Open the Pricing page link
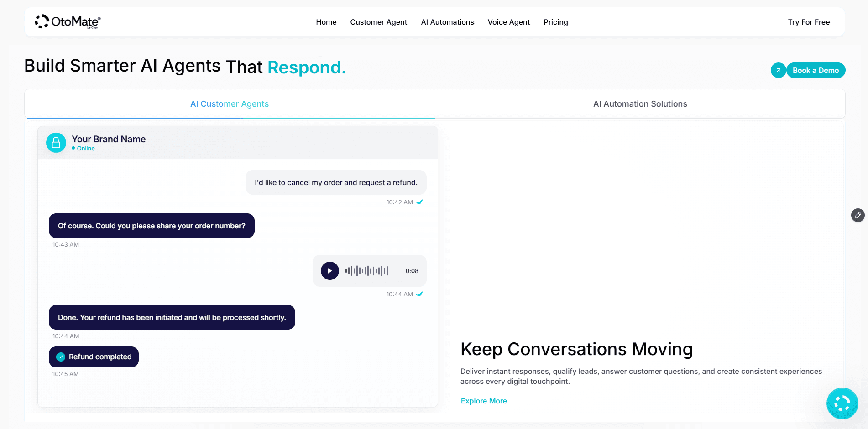The width and height of the screenshot is (868, 429). [x=556, y=22]
